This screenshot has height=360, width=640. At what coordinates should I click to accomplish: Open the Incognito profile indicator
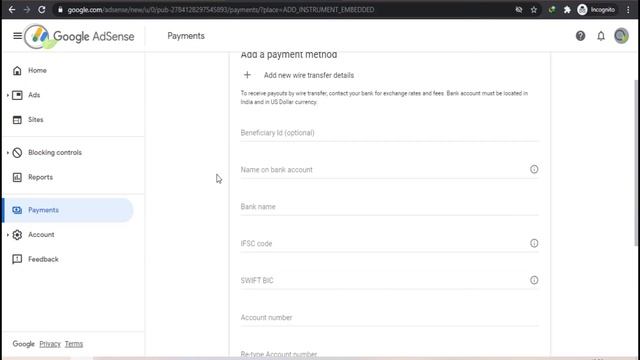pos(596,10)
